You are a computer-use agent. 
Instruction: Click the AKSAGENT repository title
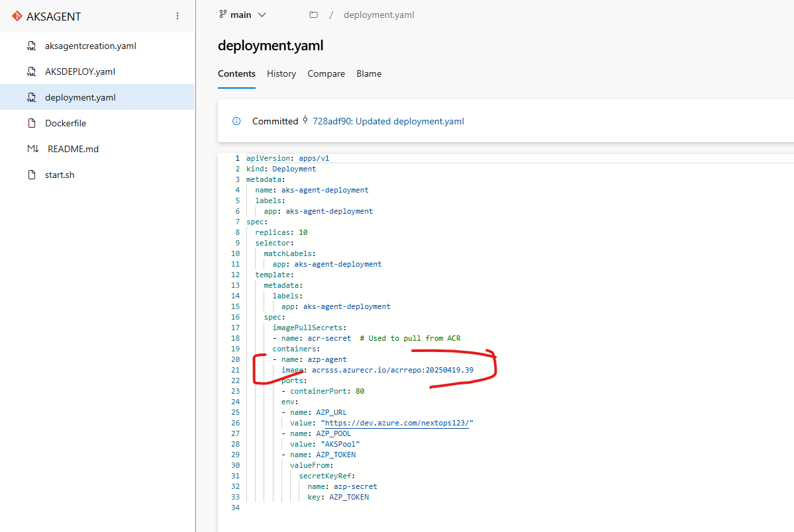[x=54, y=17]
